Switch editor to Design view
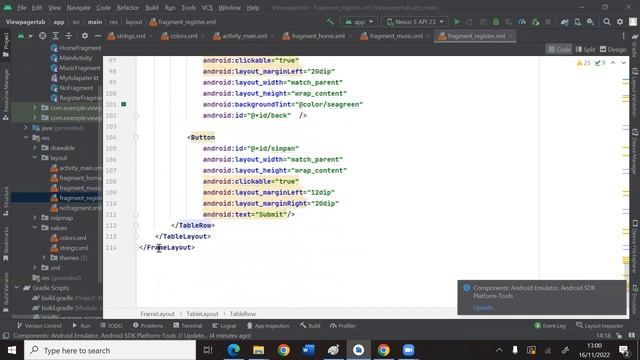 [x=613, y=49]
